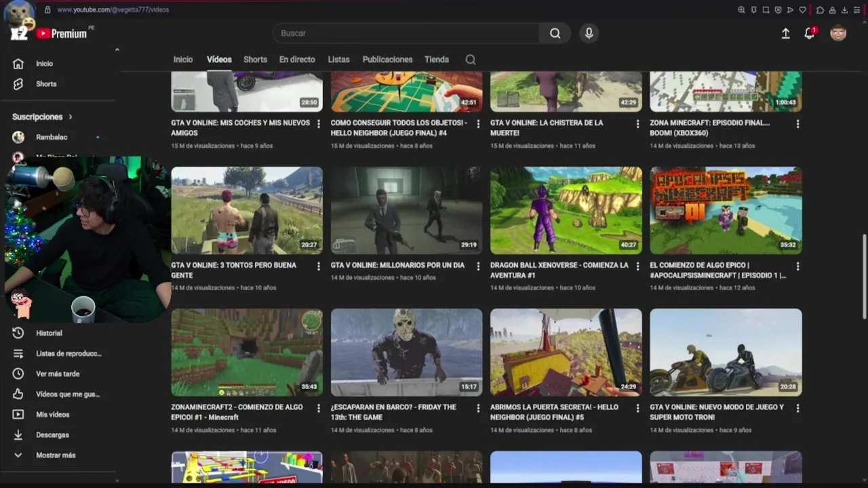Open the browser ad-blocker shield icon
Image resolution: width=868 pixels, height=488 pixels.
[778, 10]
